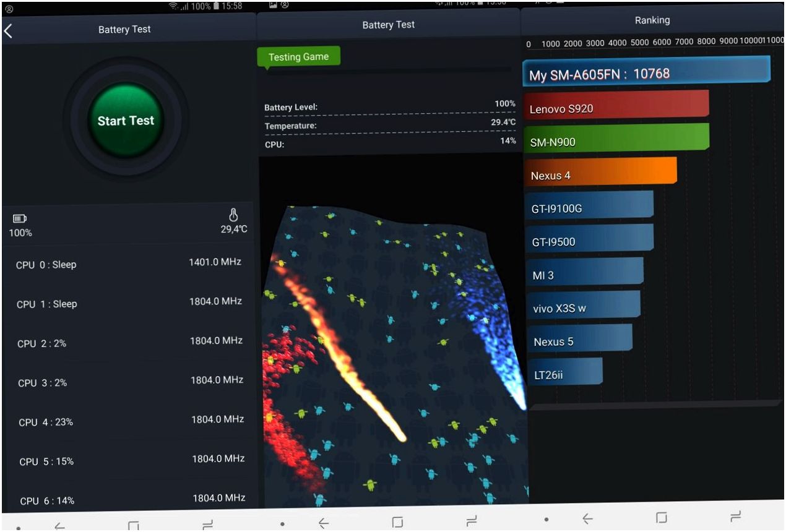
Task: Tap recent apps button in left screen
Action: 208,525
